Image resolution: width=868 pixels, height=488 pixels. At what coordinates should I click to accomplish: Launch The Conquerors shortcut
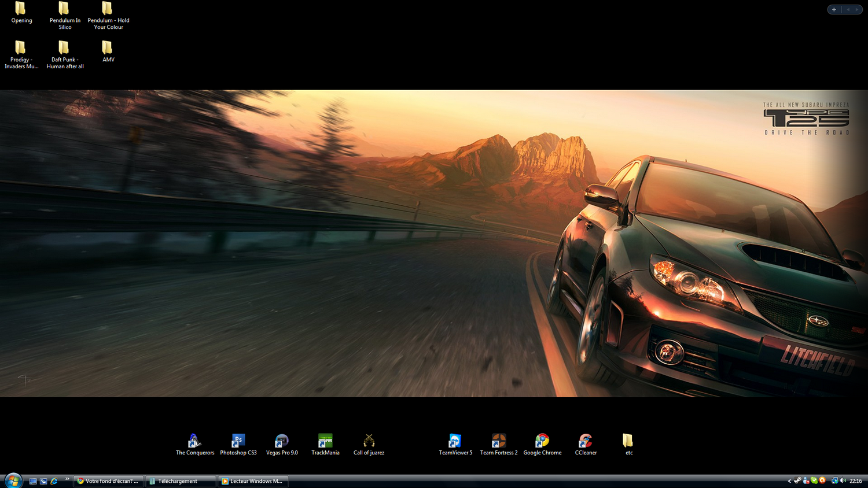pyautogui.click(x=195, y=445)
